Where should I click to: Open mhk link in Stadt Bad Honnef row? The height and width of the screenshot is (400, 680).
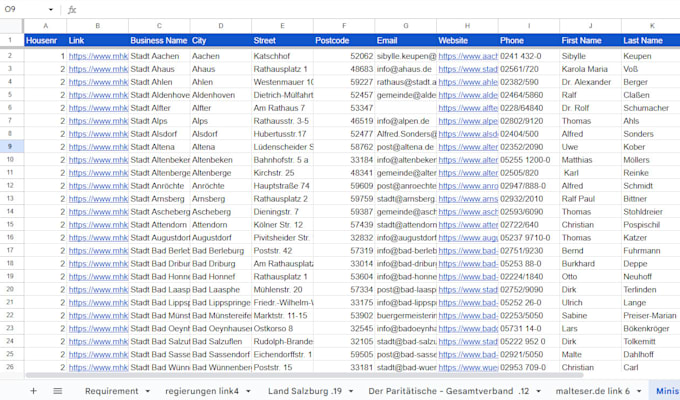click(98, 277)
